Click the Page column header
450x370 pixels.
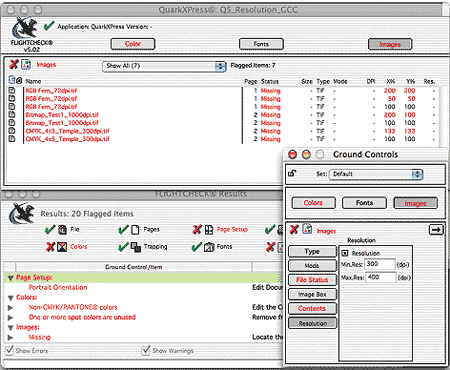point(251,81)
